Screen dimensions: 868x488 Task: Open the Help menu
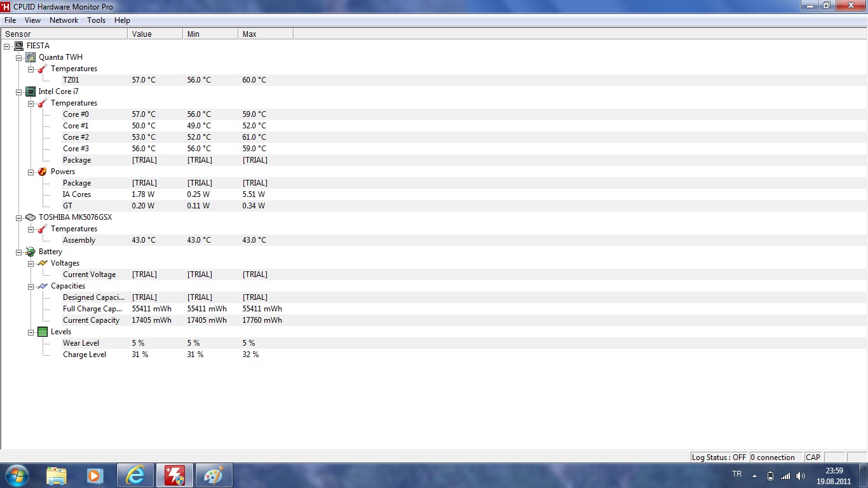pos(122,20)
